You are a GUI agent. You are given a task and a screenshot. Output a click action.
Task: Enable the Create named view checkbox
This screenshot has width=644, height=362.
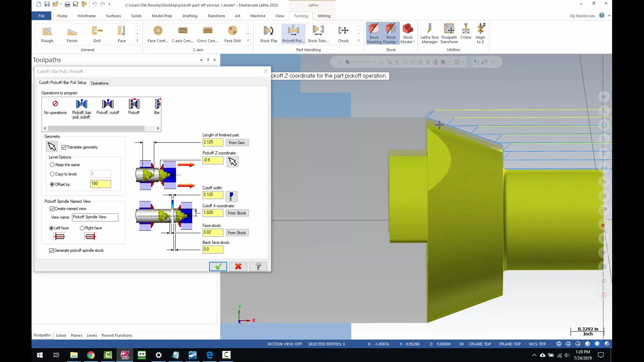[53, 208]
